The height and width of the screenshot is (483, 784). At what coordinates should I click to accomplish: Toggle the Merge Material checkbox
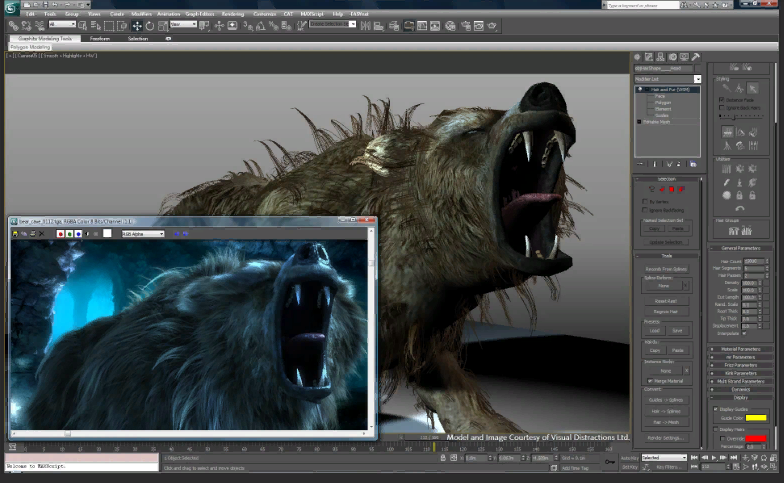[x=650, y=381]
